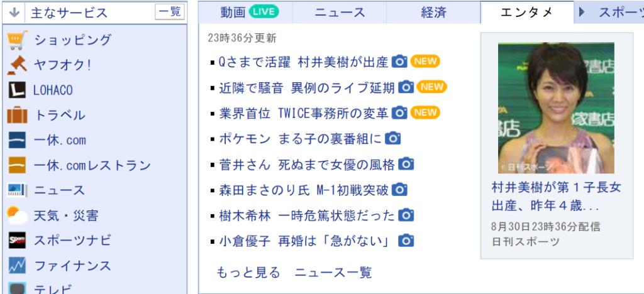Read headline 近隣で騒音 異例のライブ延期
644x294 pixels.
pyautogui.click(x=306, y=87)
